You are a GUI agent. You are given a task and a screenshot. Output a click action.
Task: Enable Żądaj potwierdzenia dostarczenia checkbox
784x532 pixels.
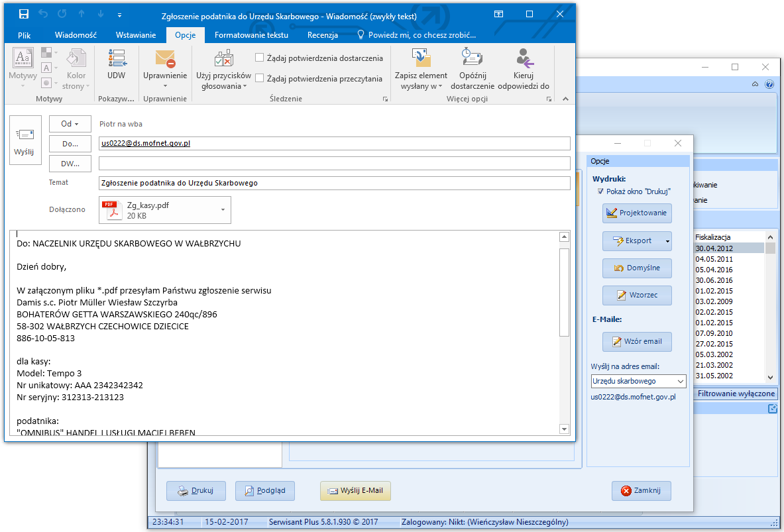(x=260, y=58)
